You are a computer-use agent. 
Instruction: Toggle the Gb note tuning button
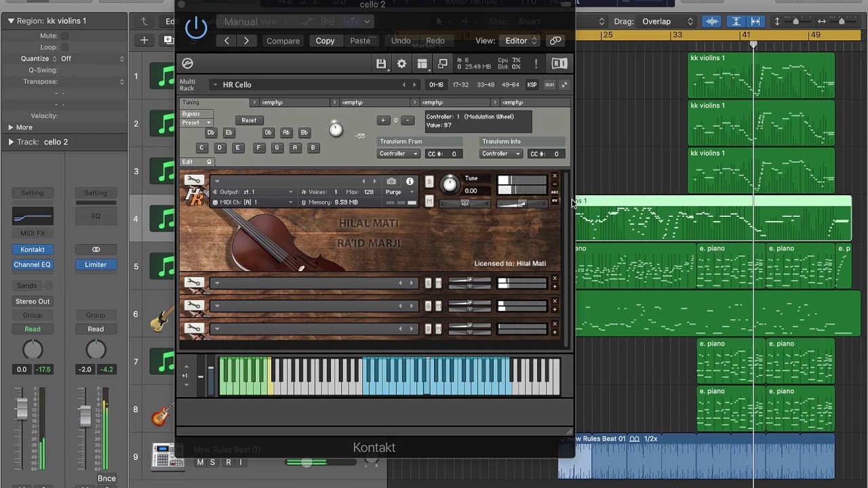click(268, 133)
